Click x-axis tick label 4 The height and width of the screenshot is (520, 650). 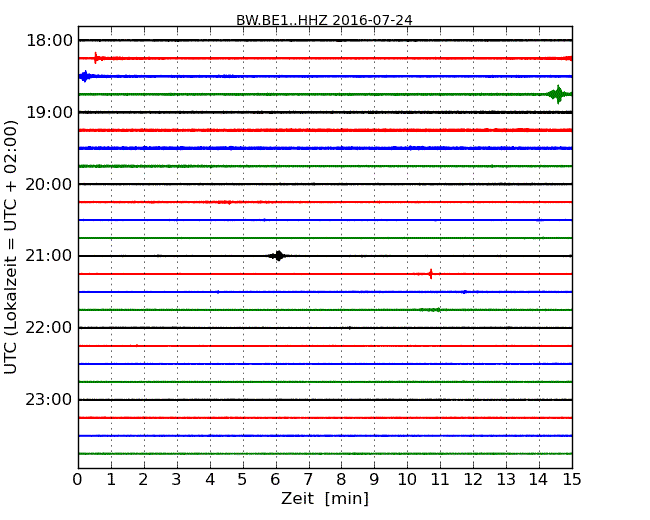coord(210,479)
